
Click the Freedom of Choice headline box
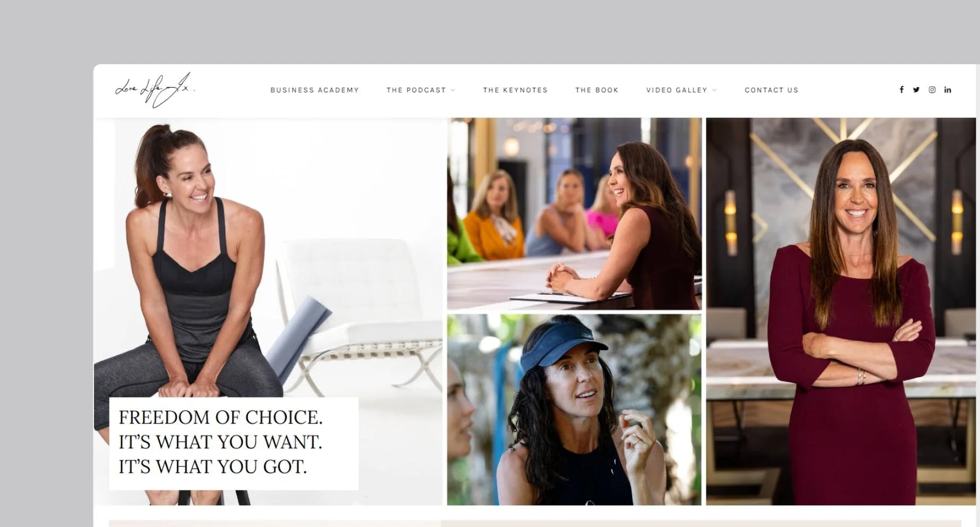click(234, 443)
